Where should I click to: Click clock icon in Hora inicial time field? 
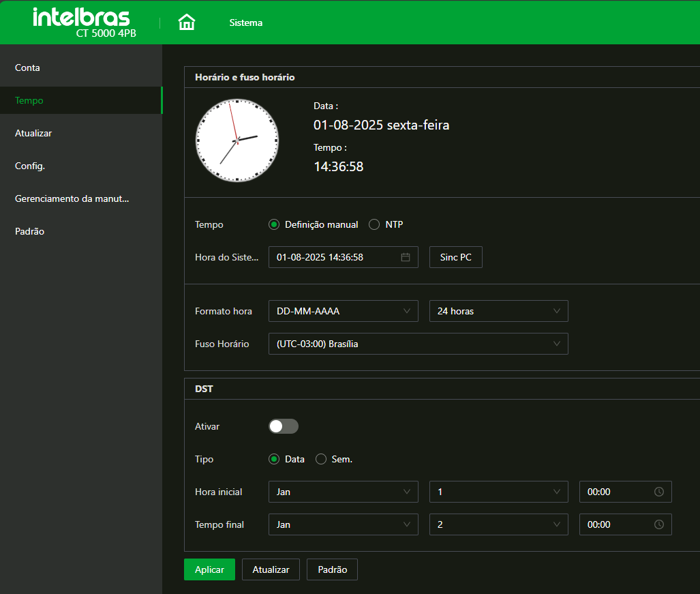[658, 492]
